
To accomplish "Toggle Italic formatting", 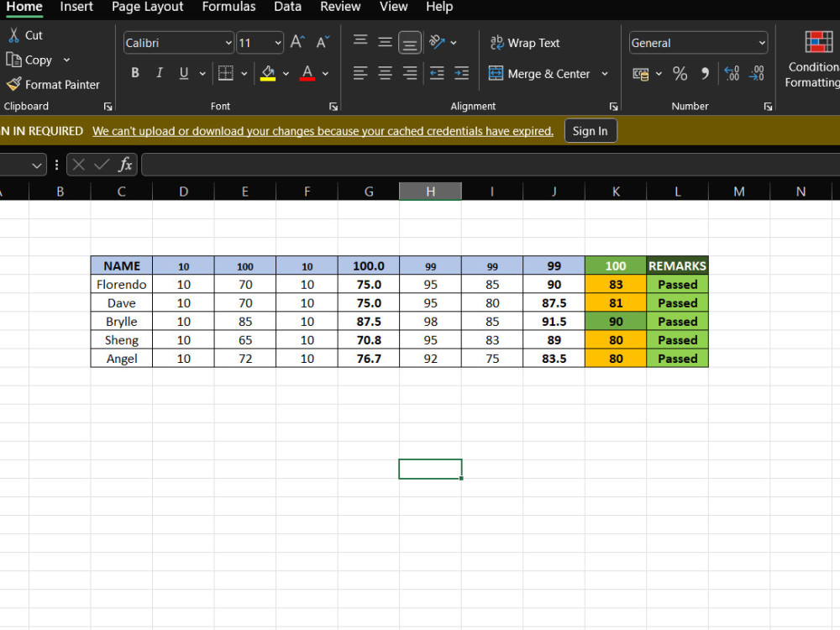I will point(159,73).
